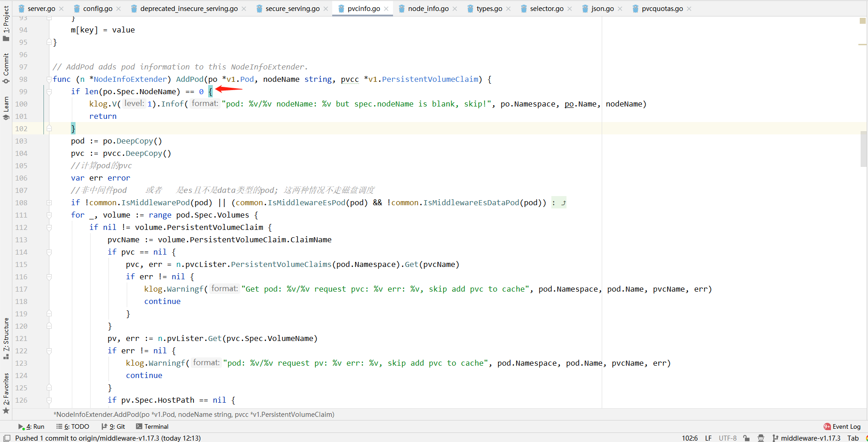This screenshot has width=868, height=442.
Task: Switch to the node_info.go tab
Action: coord(428,9)
